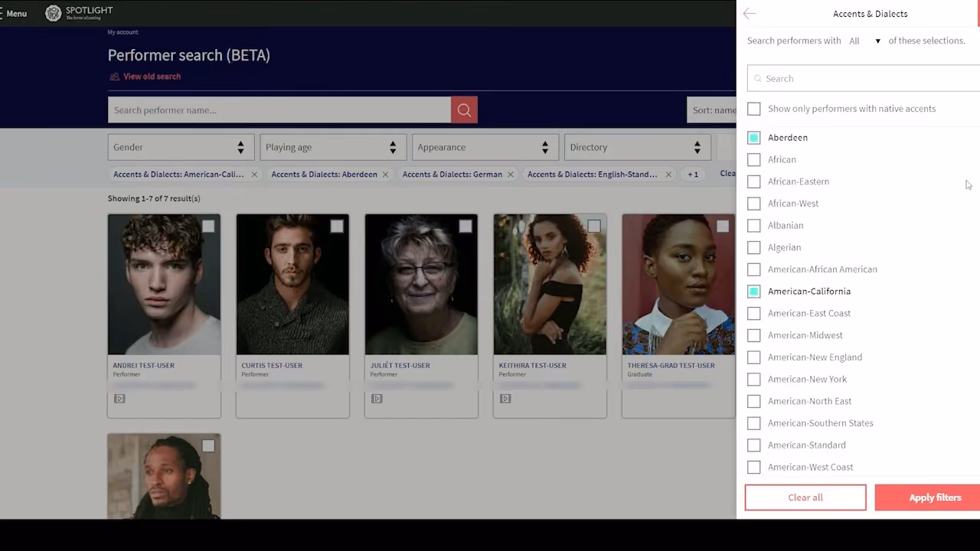Click the Clear all button

click(x=805, y=497)
